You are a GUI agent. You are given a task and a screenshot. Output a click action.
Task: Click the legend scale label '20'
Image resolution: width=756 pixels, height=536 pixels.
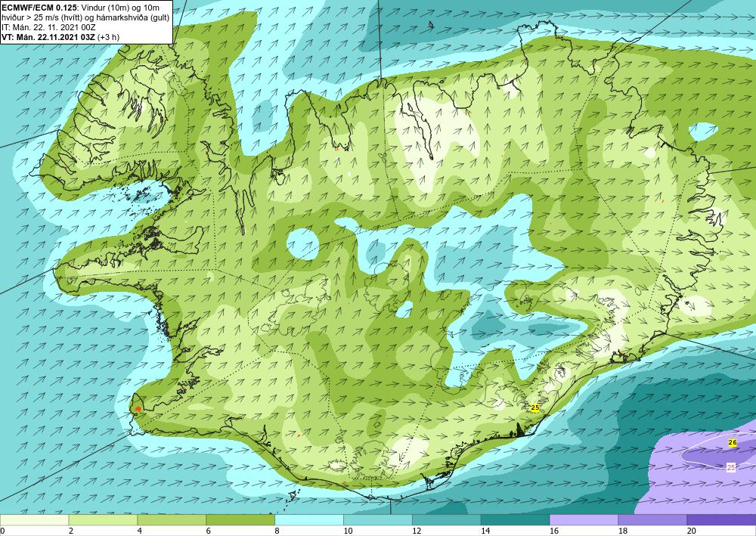coord(692,531)
